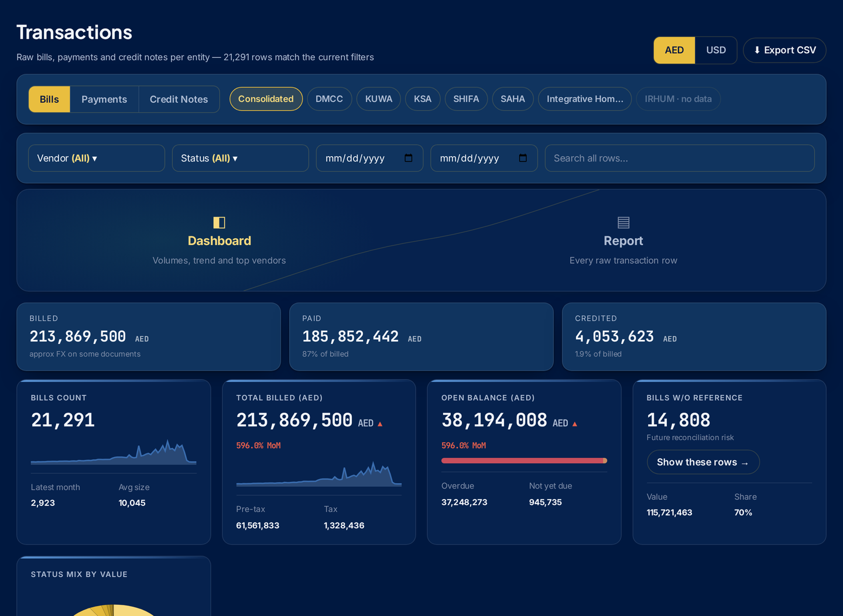Switch to the Credit Notes tab
The height and width of the screenshot is (616, 843).
(179, 99)
